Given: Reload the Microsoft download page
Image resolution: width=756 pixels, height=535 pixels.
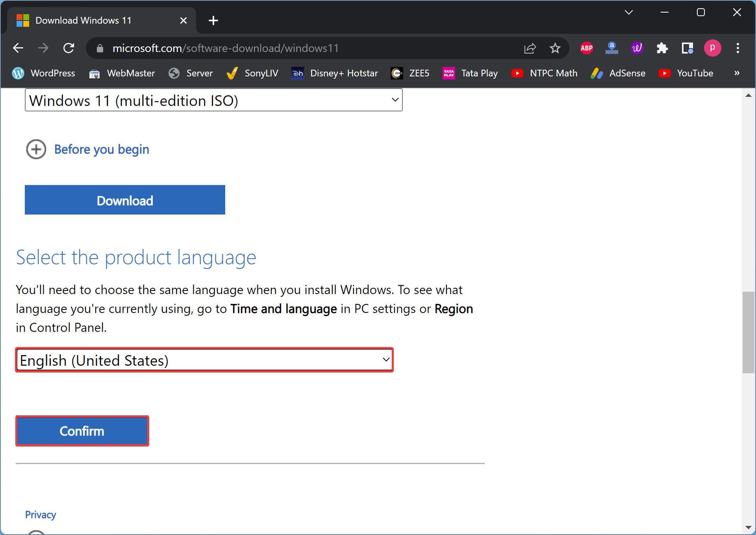Looking at the screenshot, I should click(69, 48).
